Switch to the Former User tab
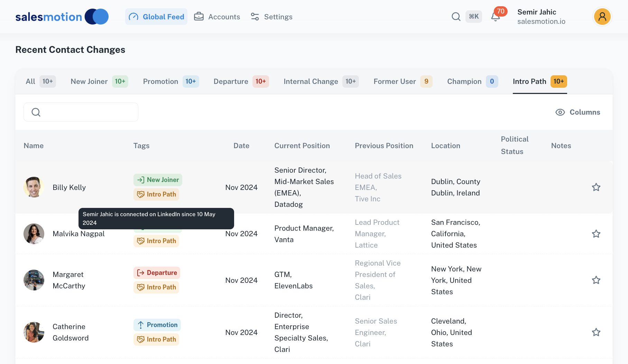Viewport: 628px width, 364px height. tap(403, 82)
